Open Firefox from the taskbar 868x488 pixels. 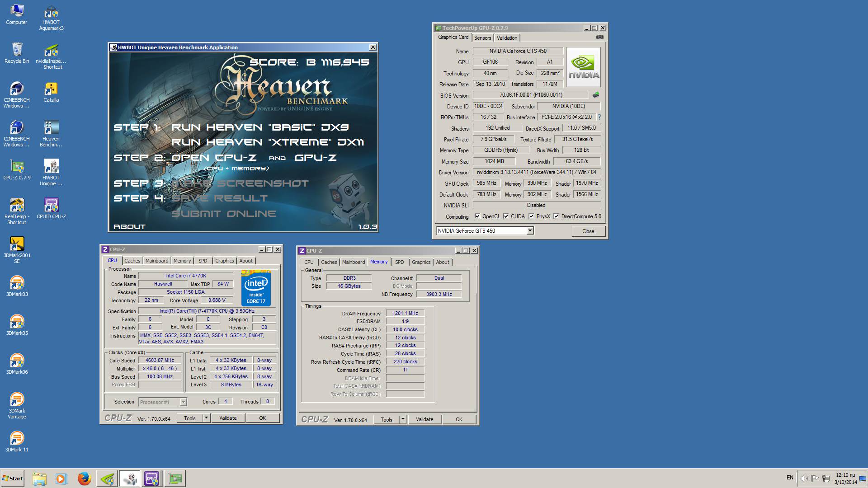84,479
